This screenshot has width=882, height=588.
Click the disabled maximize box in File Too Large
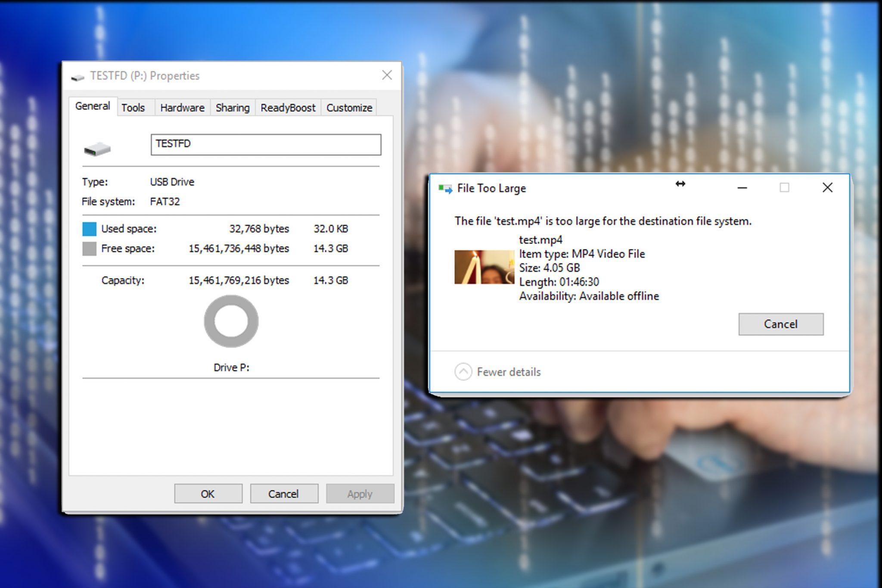[784, 188]
